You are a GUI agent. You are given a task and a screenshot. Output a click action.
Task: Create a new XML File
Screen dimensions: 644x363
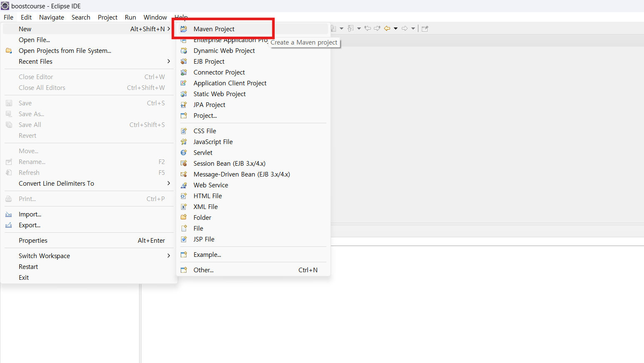click(253, 207)
